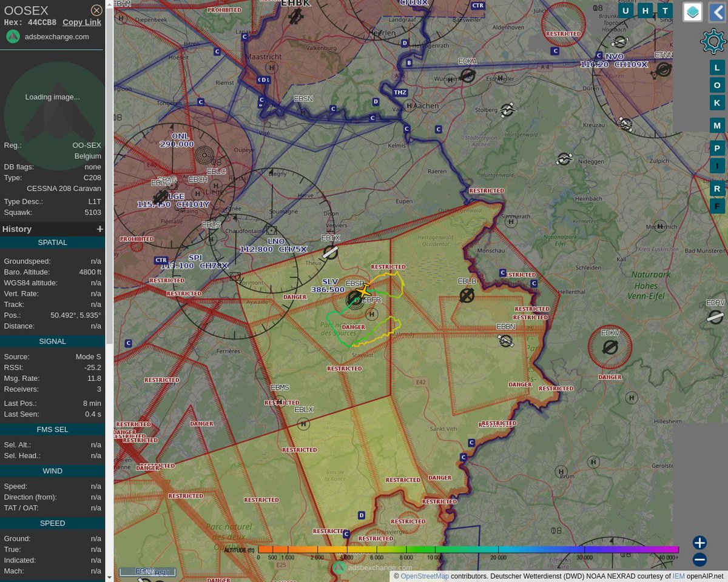
Task: Click the U map toggle button
Action: (x=625, y=10)
